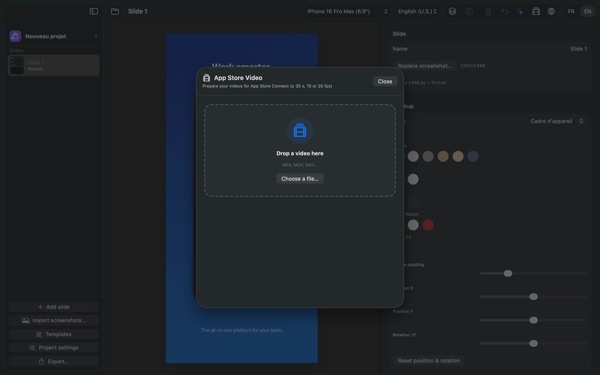The height and width of the screenshot is (375, 600).
Task: Click the duplicate slide icon in toolbar
Action: tap(469, 11)
